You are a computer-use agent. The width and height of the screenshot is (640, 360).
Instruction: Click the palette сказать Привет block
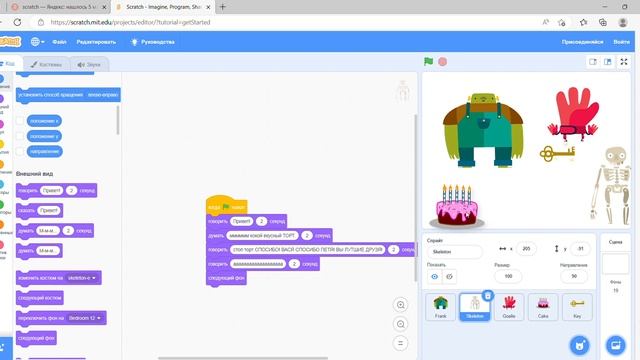click(x=39, y=211)
